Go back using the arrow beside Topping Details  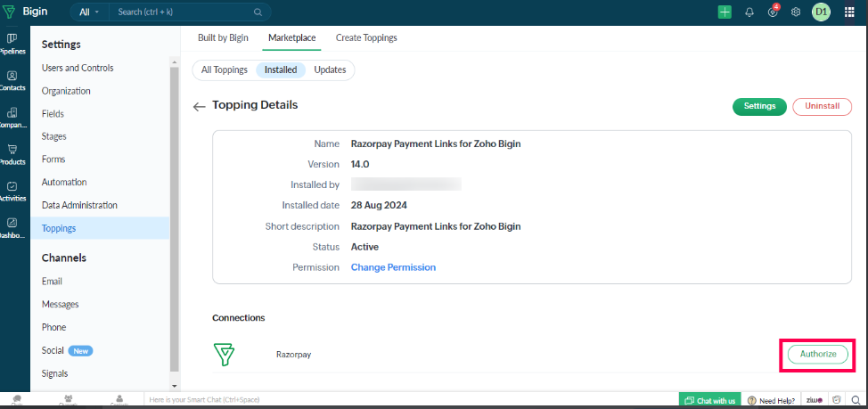[x=200, y=106]
